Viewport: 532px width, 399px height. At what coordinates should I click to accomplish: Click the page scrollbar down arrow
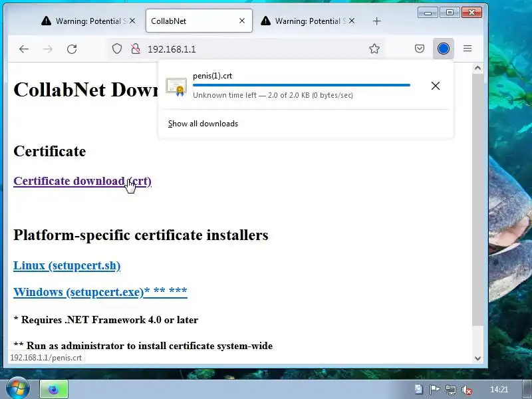point(477,358)
